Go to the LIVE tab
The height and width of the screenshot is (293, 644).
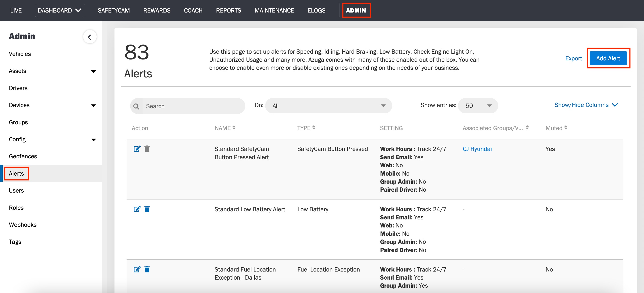[x=16, y=11]
